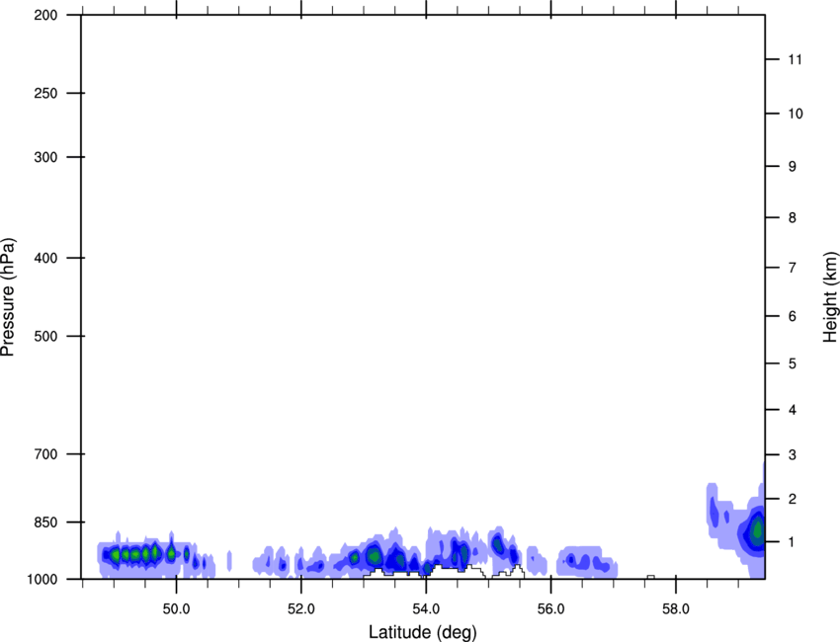This screenshot has height=642, width=840.
Task: Select the 850 pressure tick label
Action: pyautogui.click(x=45, y=522)
